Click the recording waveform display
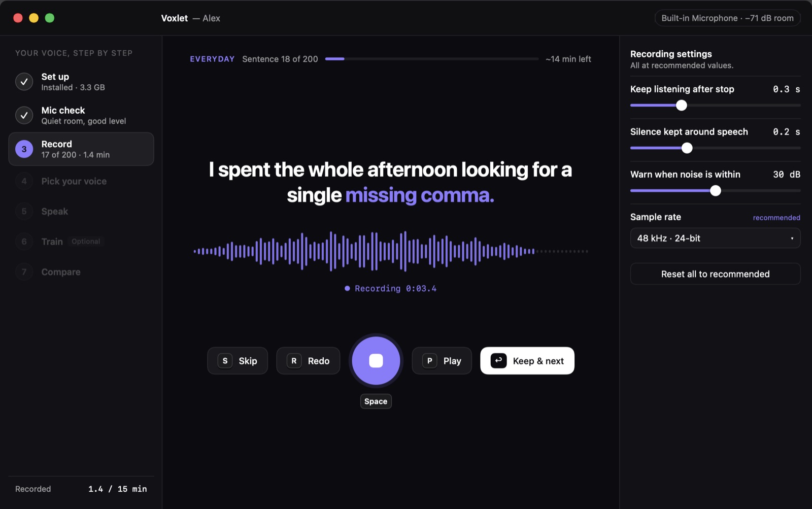Screen dimensions: 812x509 [x=391, y=251]
